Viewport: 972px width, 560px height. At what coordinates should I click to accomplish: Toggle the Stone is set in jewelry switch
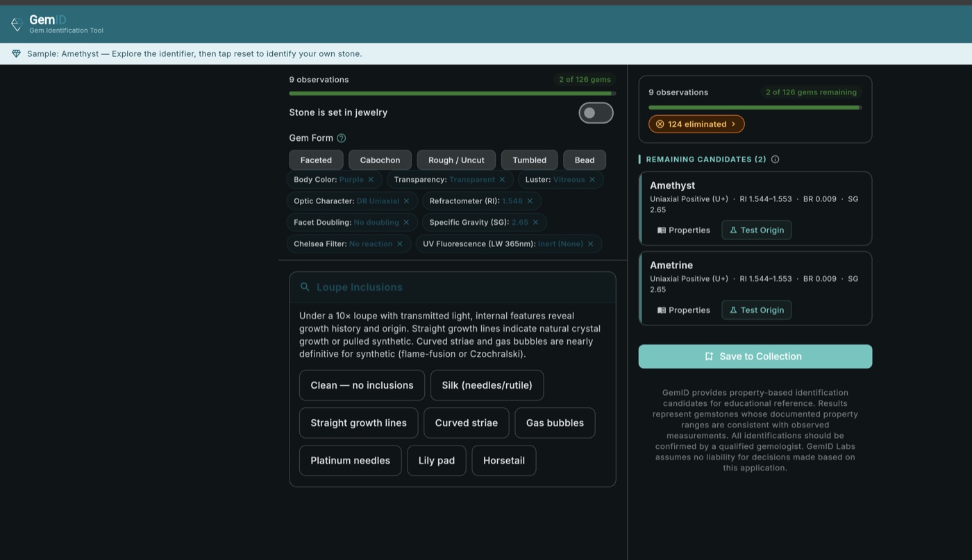(596, 113)
